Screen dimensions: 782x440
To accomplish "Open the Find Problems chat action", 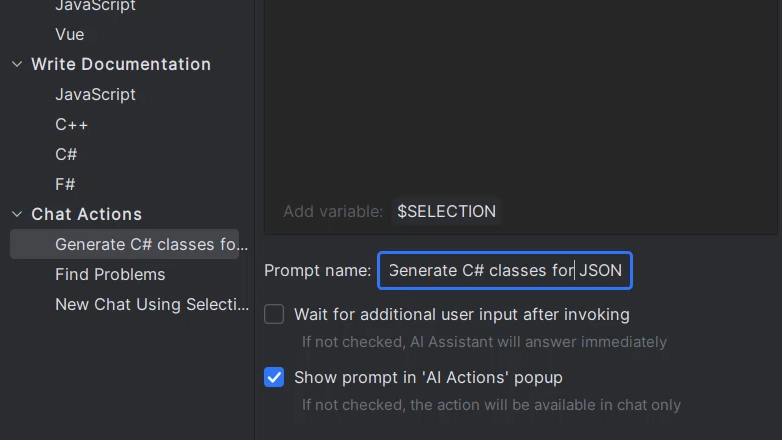I will [x=110, y=274].
